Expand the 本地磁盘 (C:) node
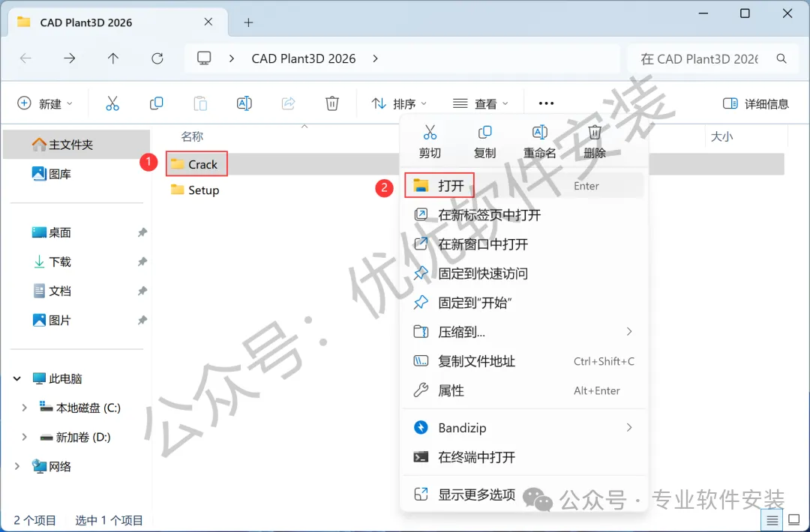The image size is (810, 532). coord(24,408)
